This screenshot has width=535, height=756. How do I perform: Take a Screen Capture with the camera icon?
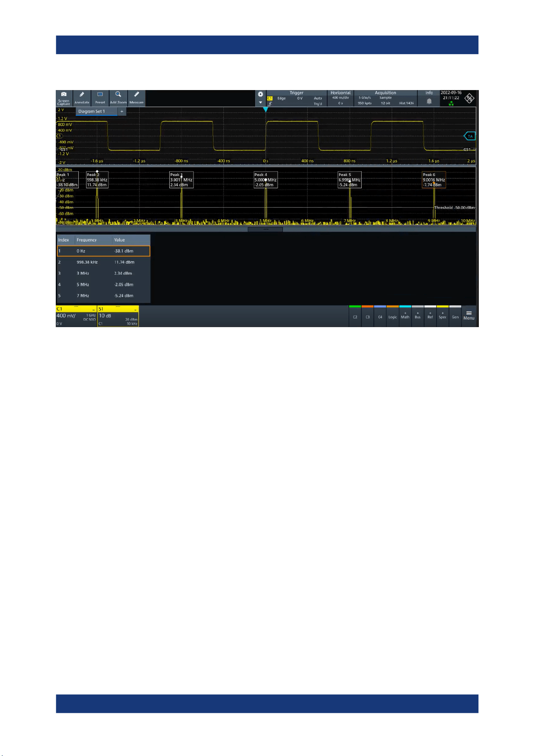click(x=64, y=98)
